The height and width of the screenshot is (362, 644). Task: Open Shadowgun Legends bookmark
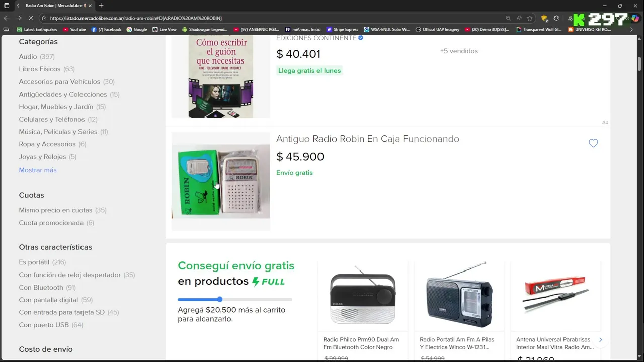[205, 29]
